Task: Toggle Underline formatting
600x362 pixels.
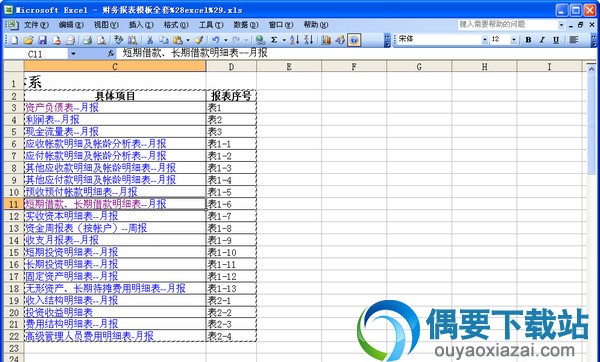Action: tap(556, 40)
